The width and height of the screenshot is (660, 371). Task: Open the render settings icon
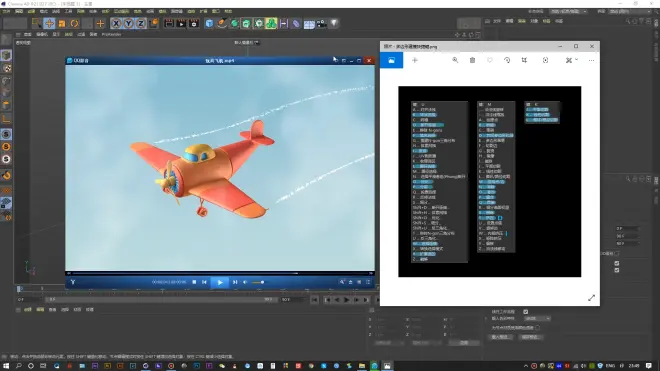194,24
